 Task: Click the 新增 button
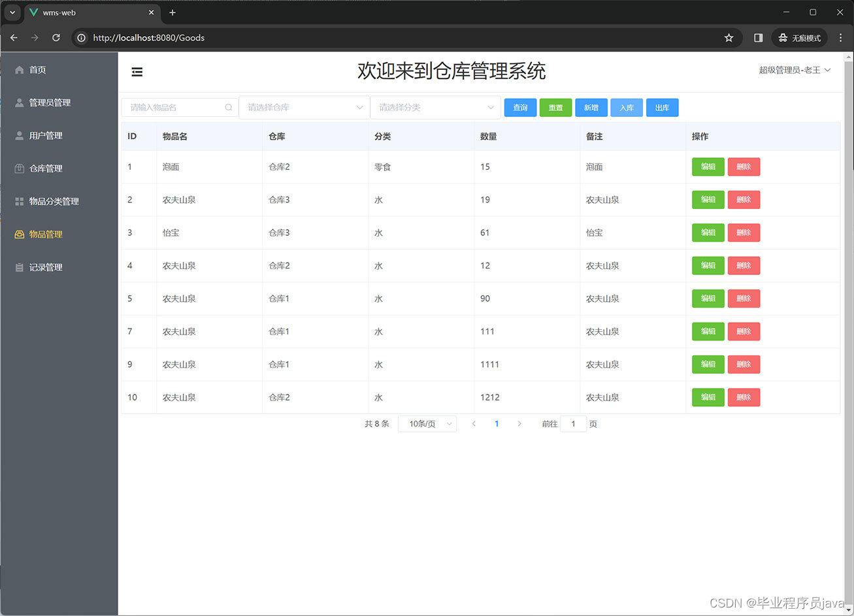(x=591, y=108)
